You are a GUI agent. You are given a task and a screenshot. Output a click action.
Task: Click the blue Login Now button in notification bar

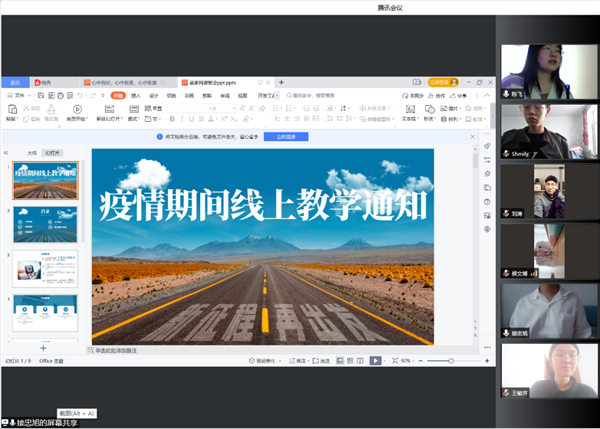coord(286,137)
